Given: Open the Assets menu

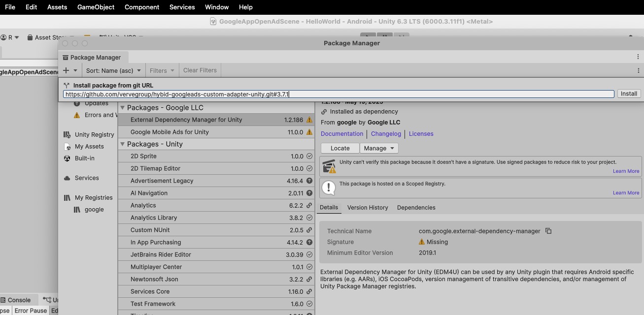Looking at the screenshot, I should (x=57, y=7).
